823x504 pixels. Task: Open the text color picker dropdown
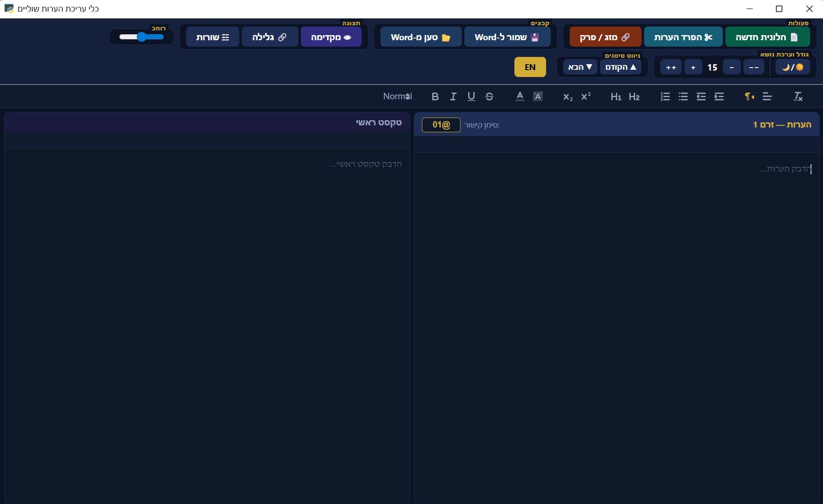click(520, 97)
